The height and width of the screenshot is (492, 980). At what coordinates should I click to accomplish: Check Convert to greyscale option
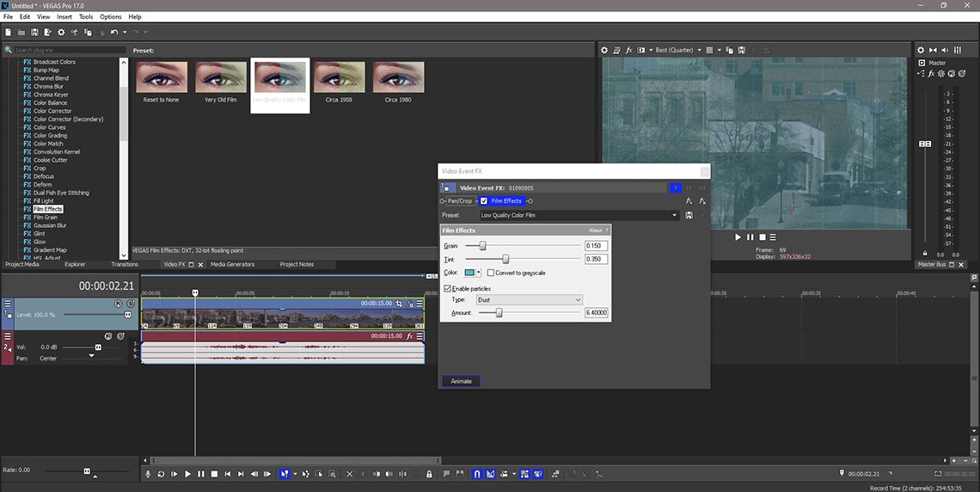tap(491, 274)
